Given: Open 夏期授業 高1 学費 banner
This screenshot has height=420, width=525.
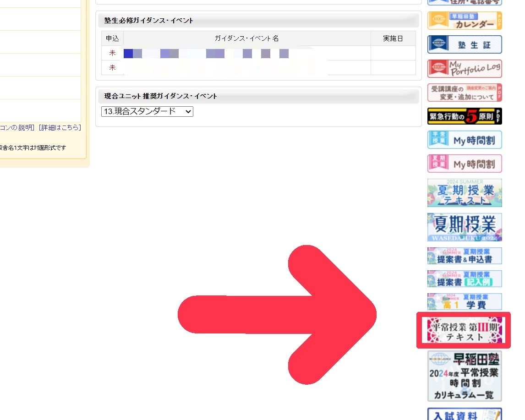Looking at the screenshot, I should (x=465, y=302).
